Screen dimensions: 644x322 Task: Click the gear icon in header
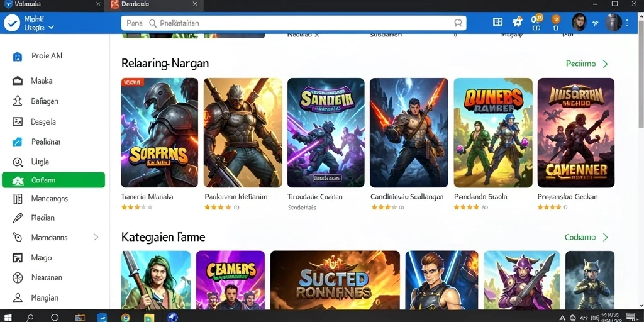(x=517, y=22)
